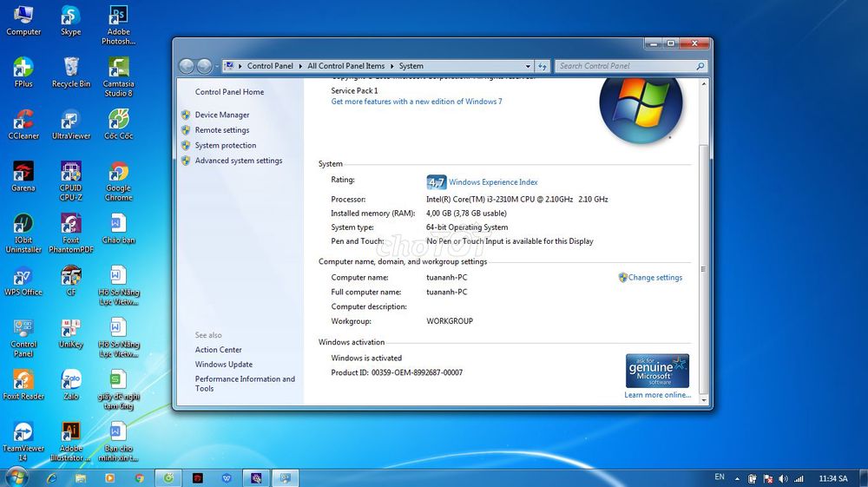
Task: Select the UltraViewer desktop icon
Action: [x=71, y=124]
